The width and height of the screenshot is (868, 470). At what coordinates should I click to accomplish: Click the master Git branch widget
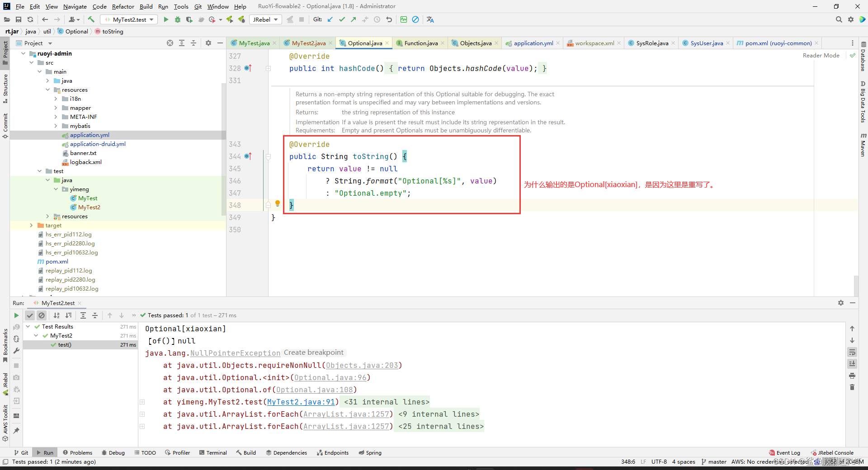[714, 461]
